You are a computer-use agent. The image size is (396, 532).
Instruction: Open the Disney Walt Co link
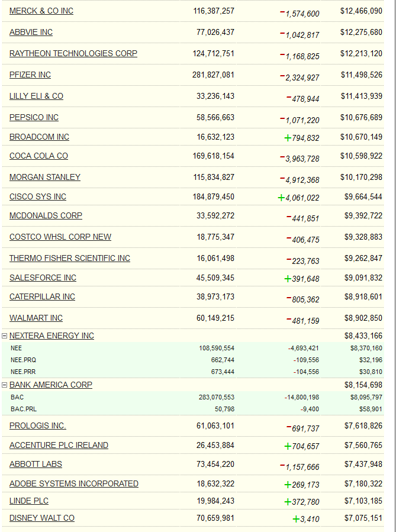(42, 518)
